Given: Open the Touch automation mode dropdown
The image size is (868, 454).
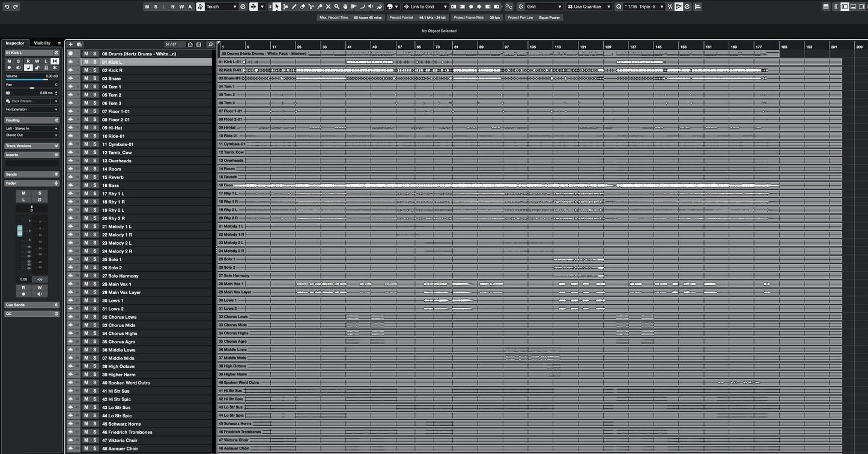Looking at the screenshot, I should click(x=221, y=7).
